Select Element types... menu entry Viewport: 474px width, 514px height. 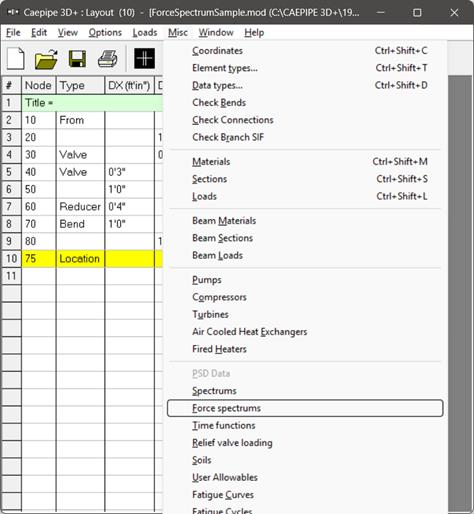[x=305, y=68]
